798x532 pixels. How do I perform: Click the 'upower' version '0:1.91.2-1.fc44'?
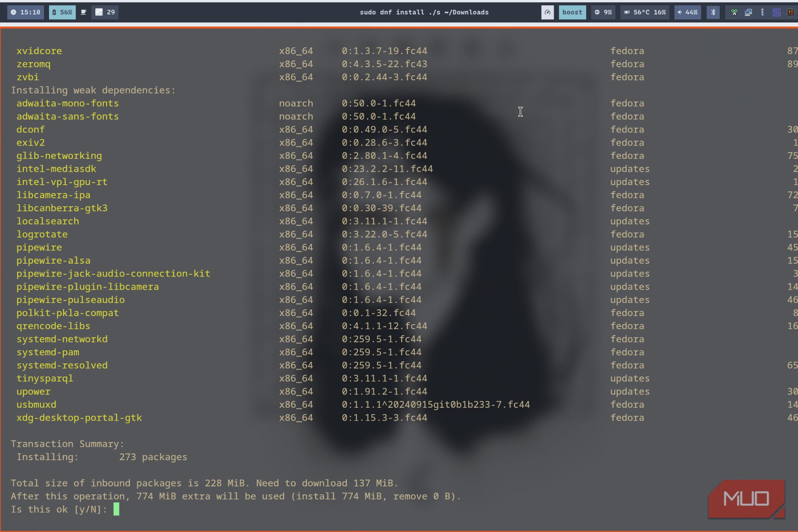point(384,391)
